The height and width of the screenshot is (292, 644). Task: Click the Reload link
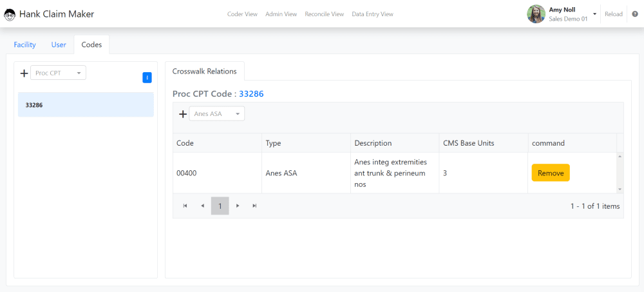pos(614,14)
